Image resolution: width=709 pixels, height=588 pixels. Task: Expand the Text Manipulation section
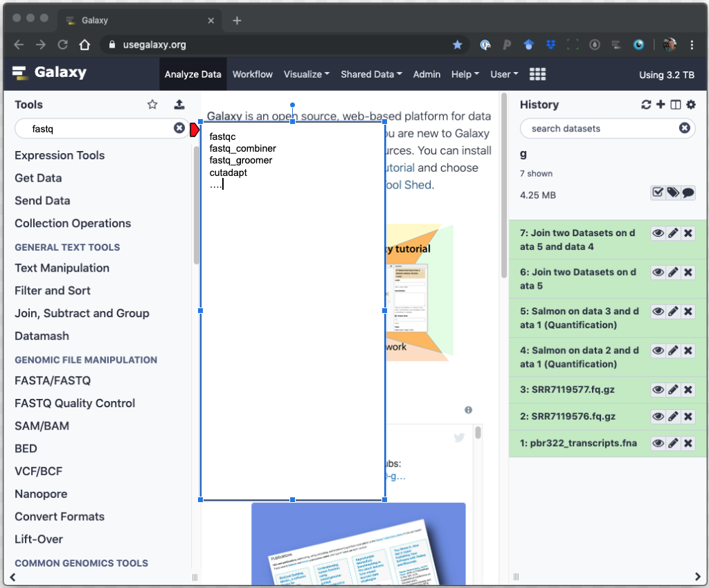(62, 268)
